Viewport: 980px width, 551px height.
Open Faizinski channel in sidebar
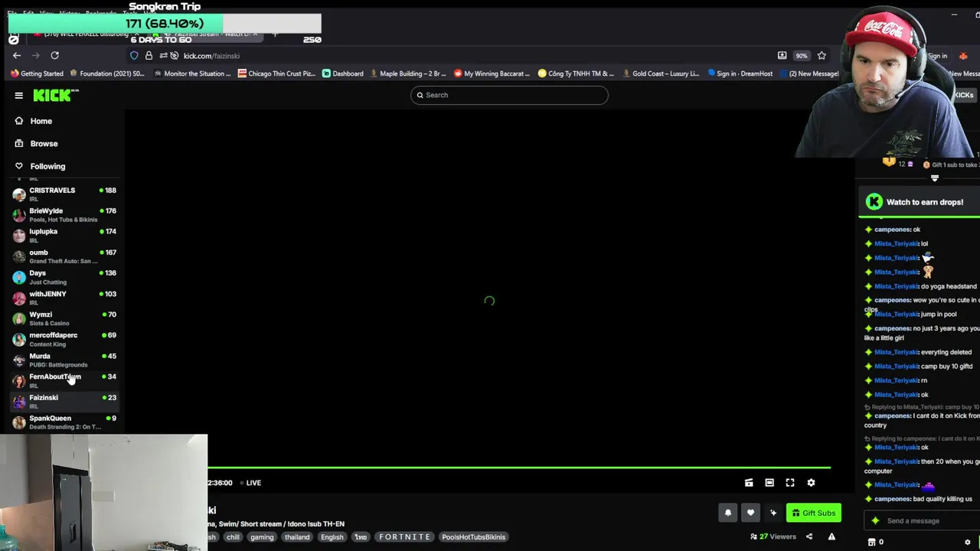pos(64,401)
